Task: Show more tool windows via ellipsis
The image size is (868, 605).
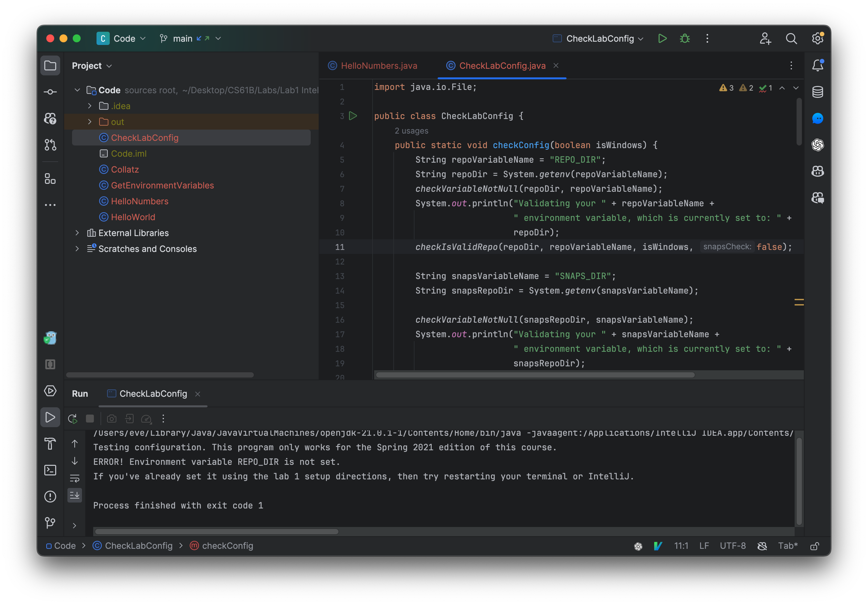Action: (50, 205)
